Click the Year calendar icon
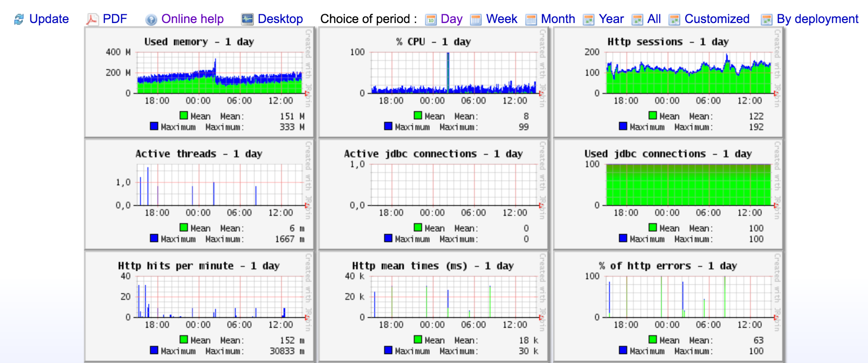 pos(589,19)
